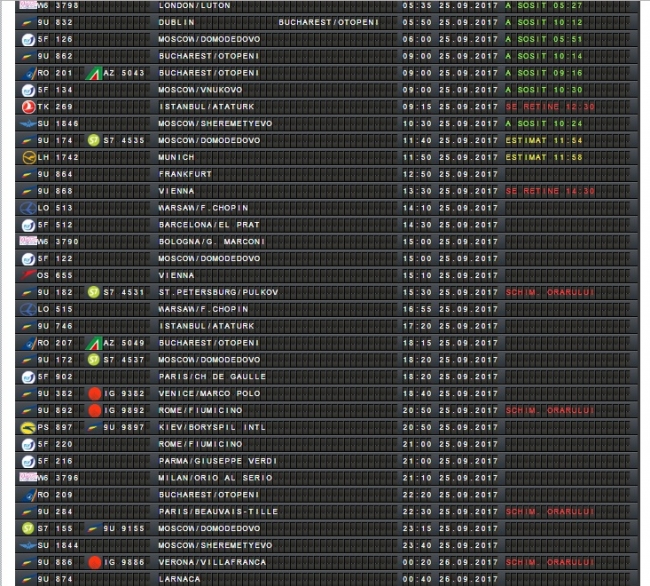The height and width of the screenshot is (586, 650).
Task: Click the Wizz Air logo beside W6 3798
Action: 28,5
